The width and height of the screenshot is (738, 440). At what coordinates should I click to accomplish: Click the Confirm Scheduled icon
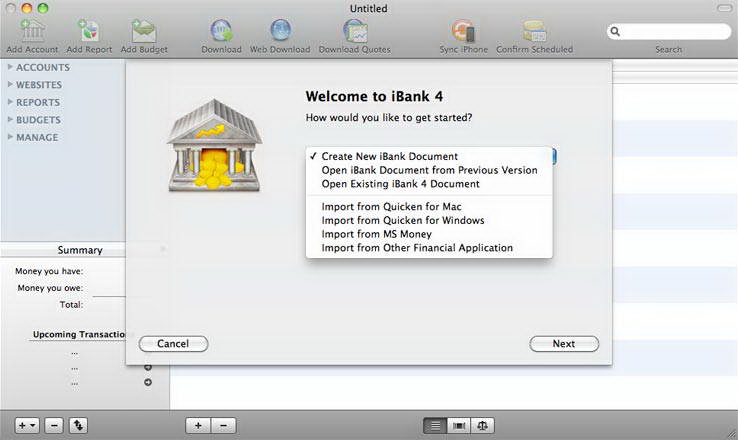(535, 31)
